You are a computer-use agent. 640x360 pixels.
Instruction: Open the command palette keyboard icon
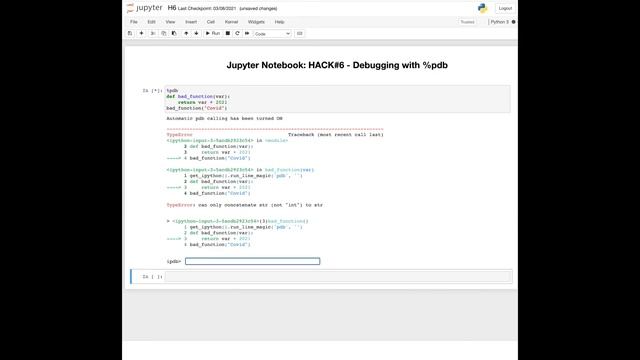(x=300, y=33)
